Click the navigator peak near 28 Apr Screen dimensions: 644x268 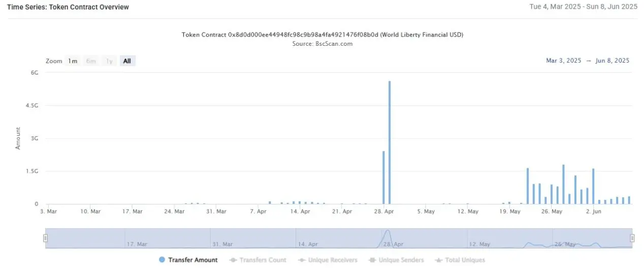click(x=388, y=233)
